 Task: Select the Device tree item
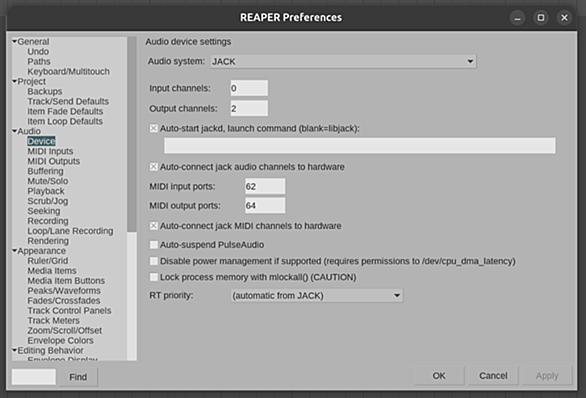[x=41, y=141]
